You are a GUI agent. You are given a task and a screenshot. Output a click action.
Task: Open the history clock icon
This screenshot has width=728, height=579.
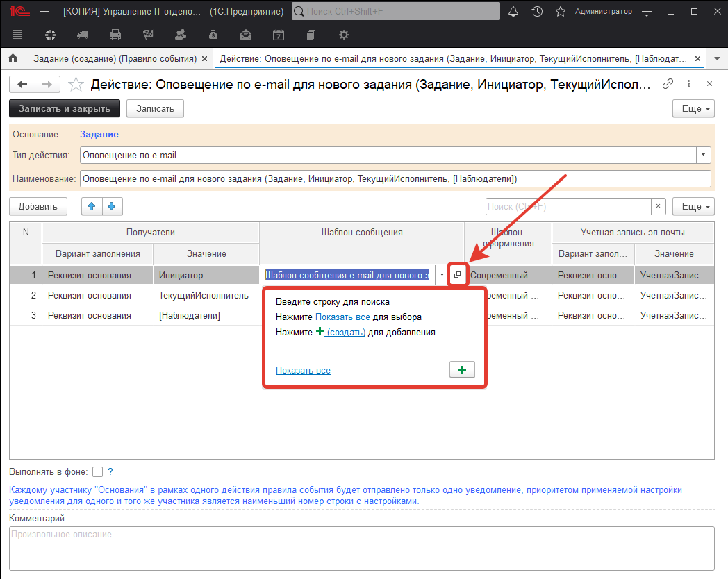point(537,12)
